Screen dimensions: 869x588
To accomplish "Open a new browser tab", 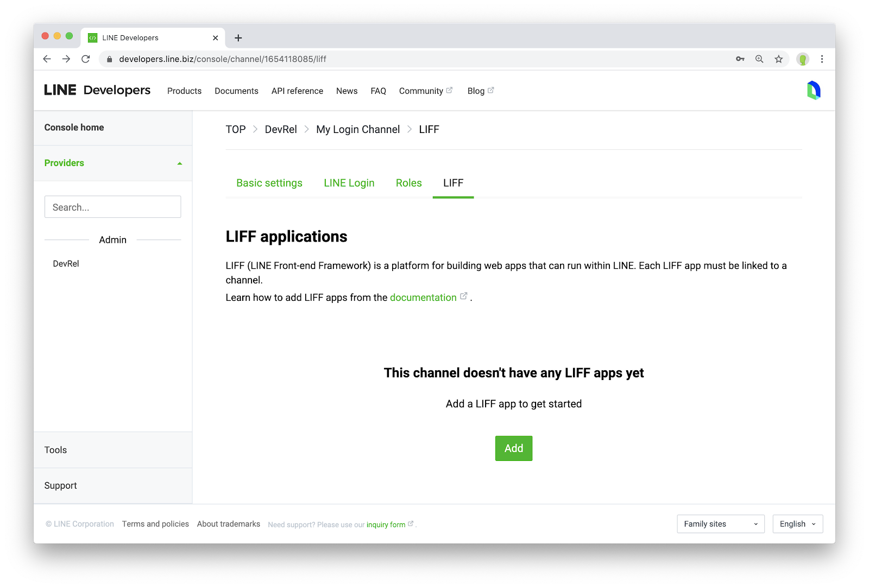I will pos(238,38).
